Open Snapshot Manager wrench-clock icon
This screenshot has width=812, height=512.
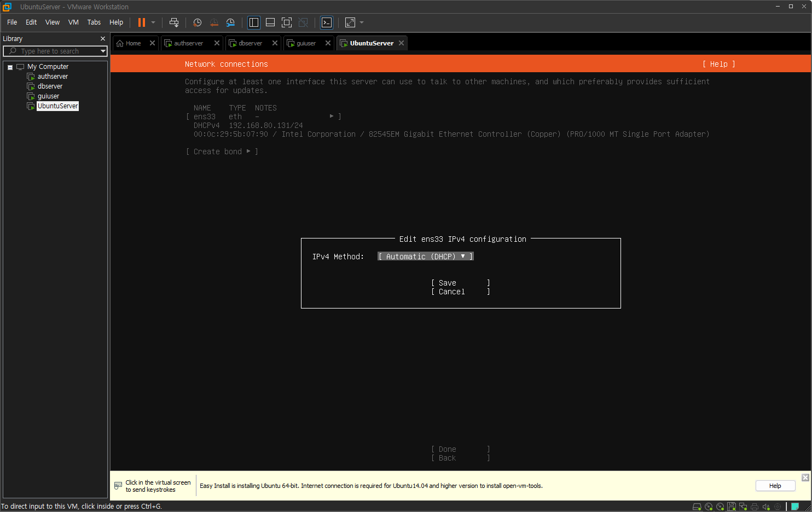pos(230,22)
